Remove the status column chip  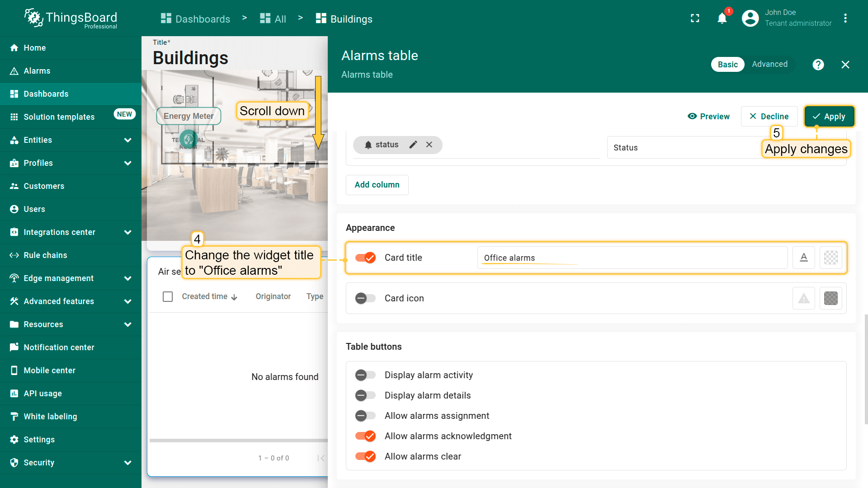click(x=429, y=145)
